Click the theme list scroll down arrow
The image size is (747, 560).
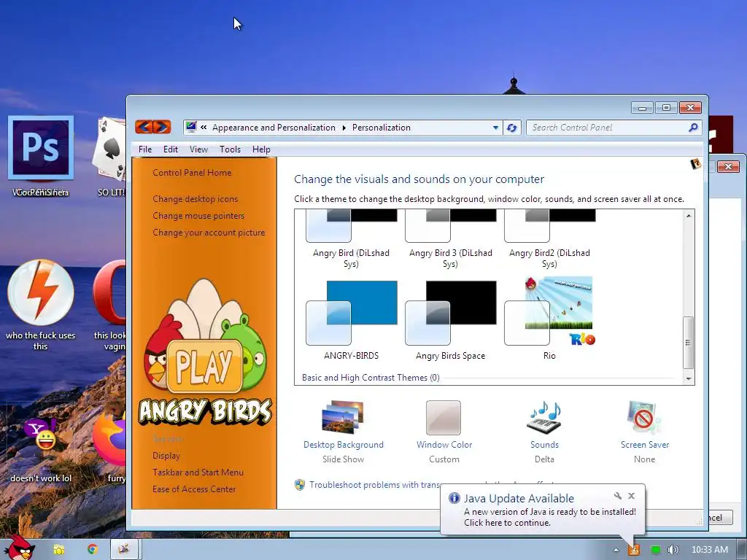tap(689, 378)
